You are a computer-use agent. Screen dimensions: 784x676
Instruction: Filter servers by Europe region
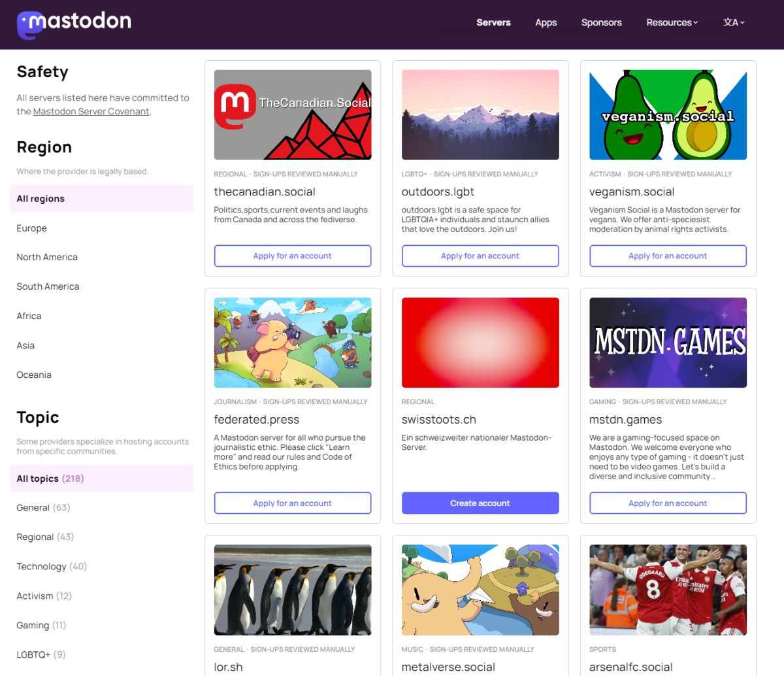(x=32, y=228)
